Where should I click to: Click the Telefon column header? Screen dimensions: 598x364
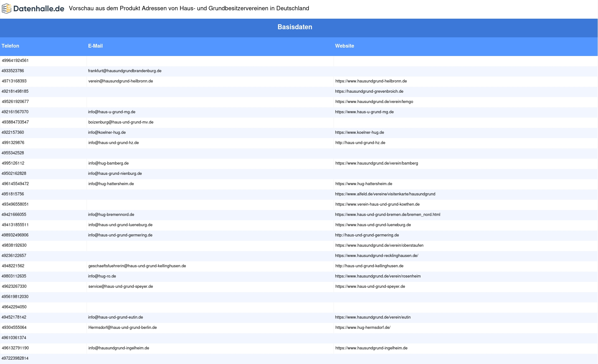pos(10,46)
